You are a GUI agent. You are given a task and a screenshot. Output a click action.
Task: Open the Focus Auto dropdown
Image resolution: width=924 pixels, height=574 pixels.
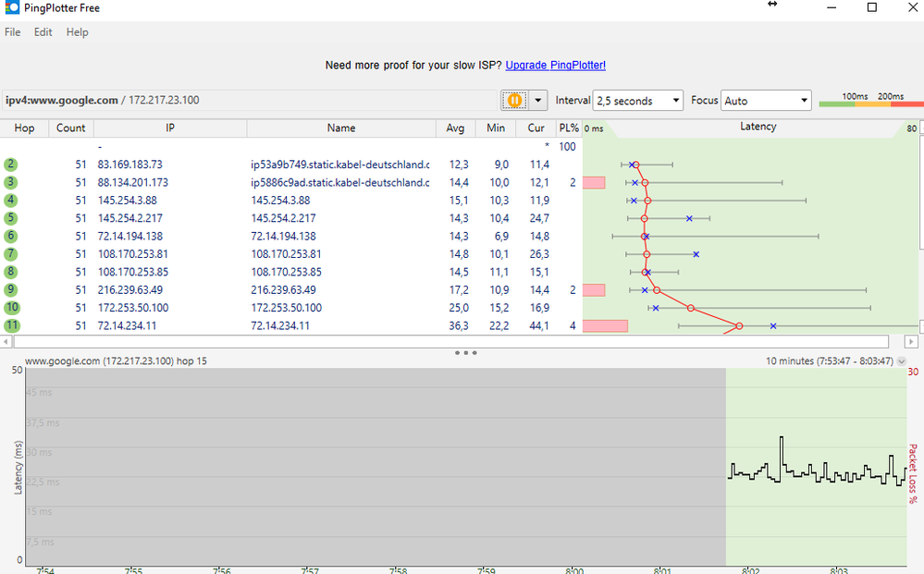[766, 101]
